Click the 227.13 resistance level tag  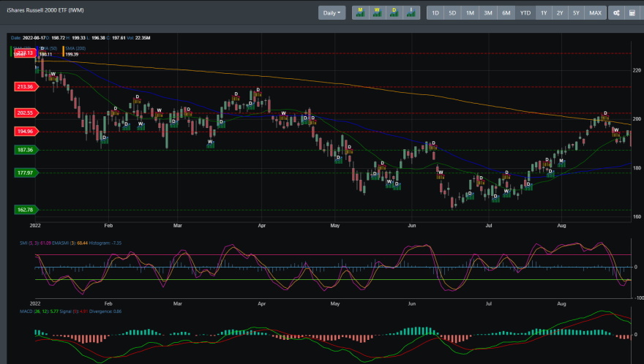(x=25, y=53)
